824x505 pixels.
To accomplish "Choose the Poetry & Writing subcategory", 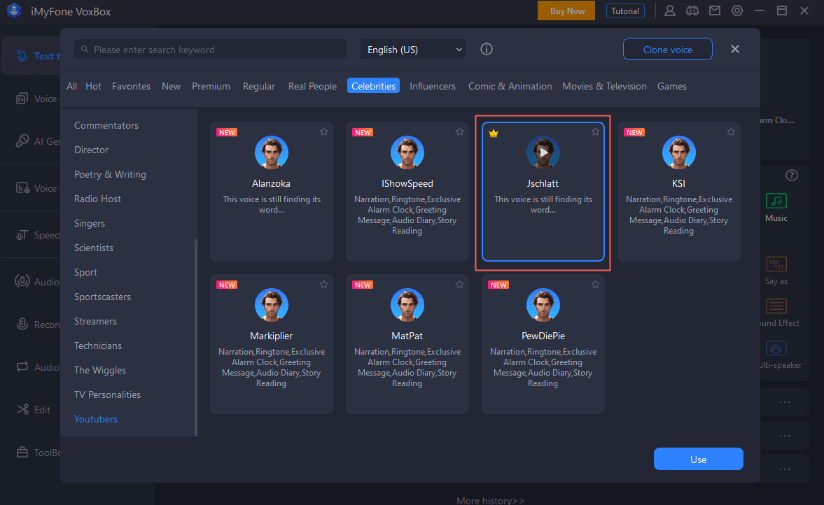I will 110,174.
